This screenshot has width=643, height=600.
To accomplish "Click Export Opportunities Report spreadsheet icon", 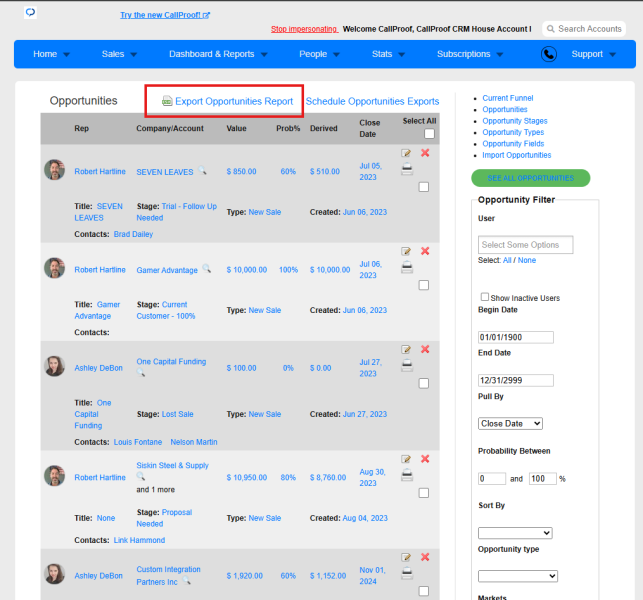I will click(x=167, y=101).
